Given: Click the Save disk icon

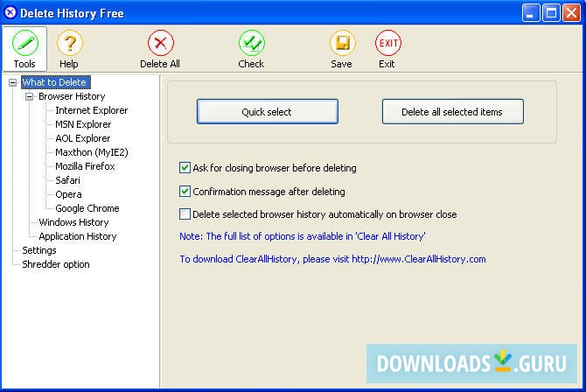Looking at the screenshot, I should point(342,43).
